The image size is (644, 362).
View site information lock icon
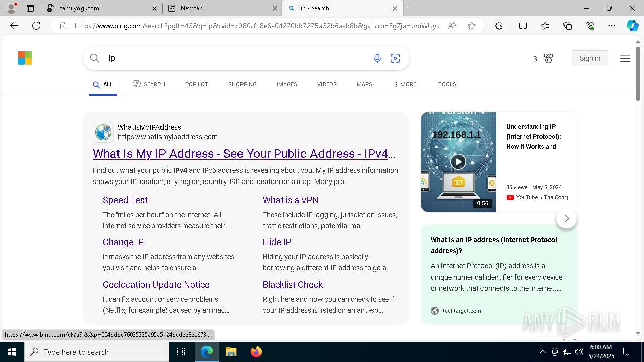click(63, 26)
